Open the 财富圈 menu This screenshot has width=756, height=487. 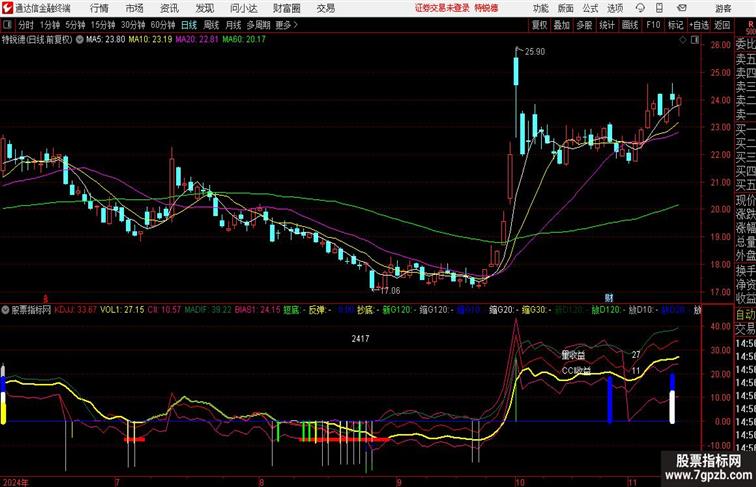pos(287,8)
